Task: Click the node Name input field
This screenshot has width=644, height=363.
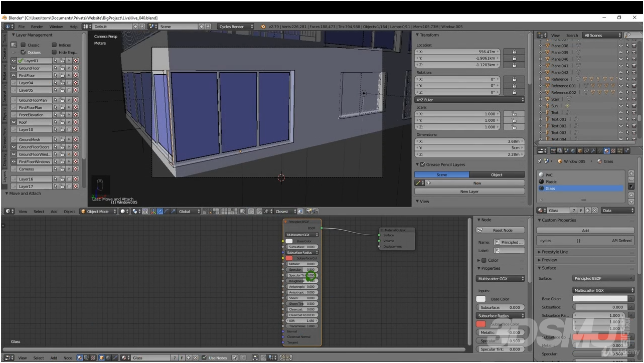Action: point(510,242)
